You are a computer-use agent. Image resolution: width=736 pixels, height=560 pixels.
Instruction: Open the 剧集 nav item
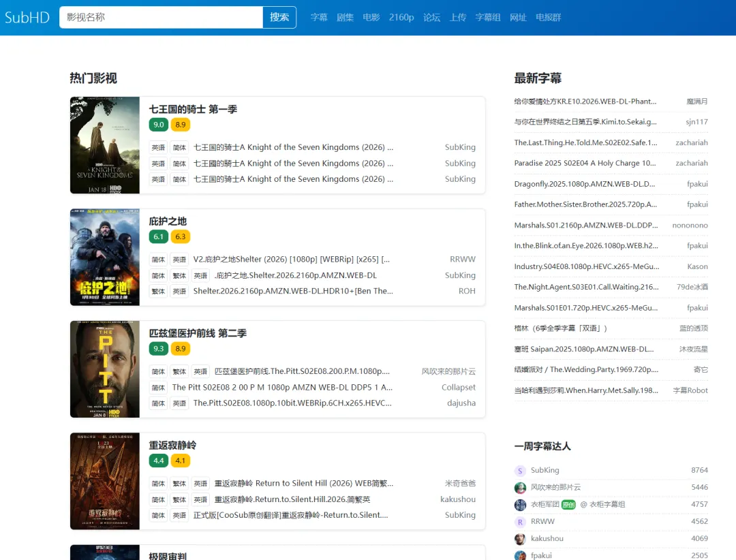(x=345, y=17)
